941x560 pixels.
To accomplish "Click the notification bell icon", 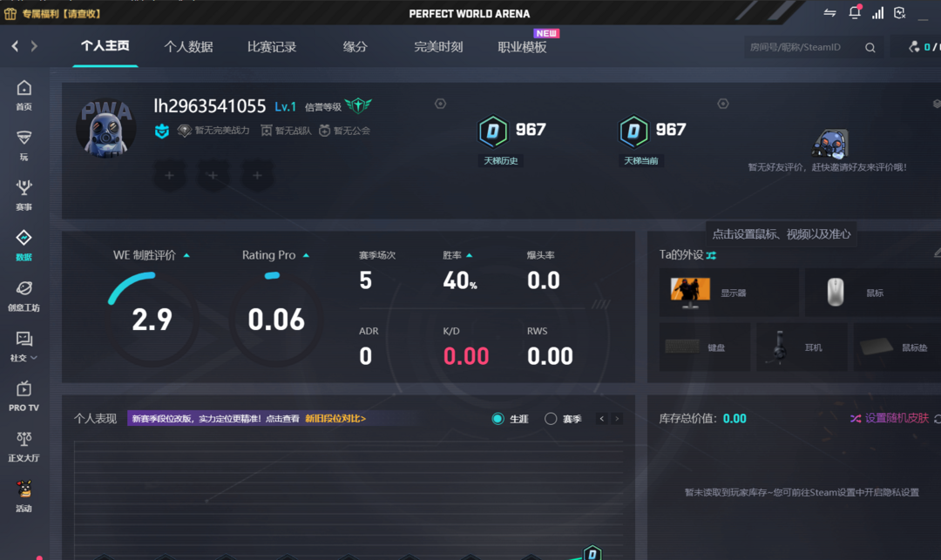I will [x=854, y=13].
